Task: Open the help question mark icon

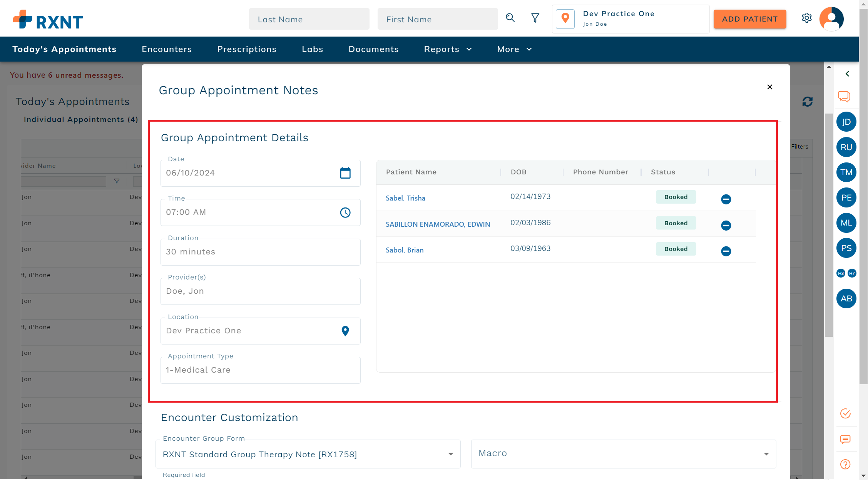Action: pos(845,464)
